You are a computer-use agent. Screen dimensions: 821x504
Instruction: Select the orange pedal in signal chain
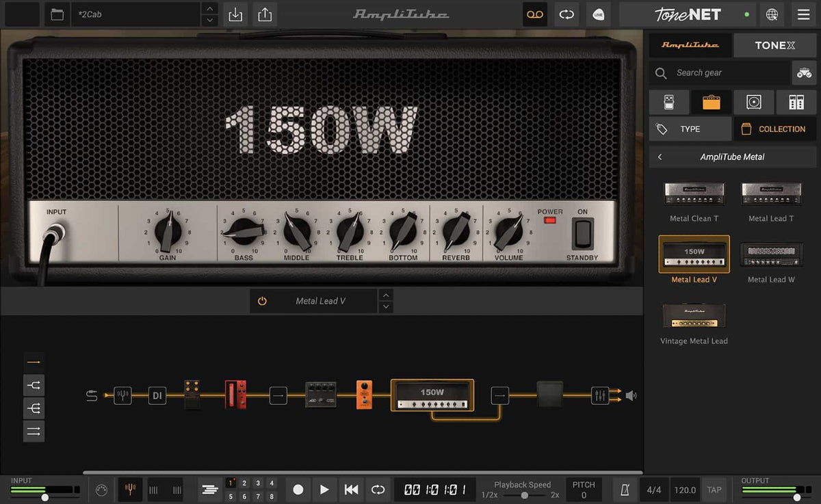coord(364,395)
